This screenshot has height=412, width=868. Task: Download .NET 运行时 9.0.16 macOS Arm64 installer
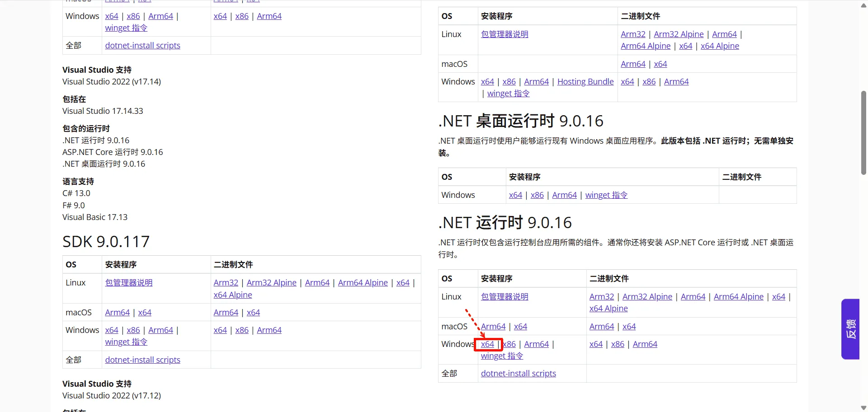click(493, 327)
